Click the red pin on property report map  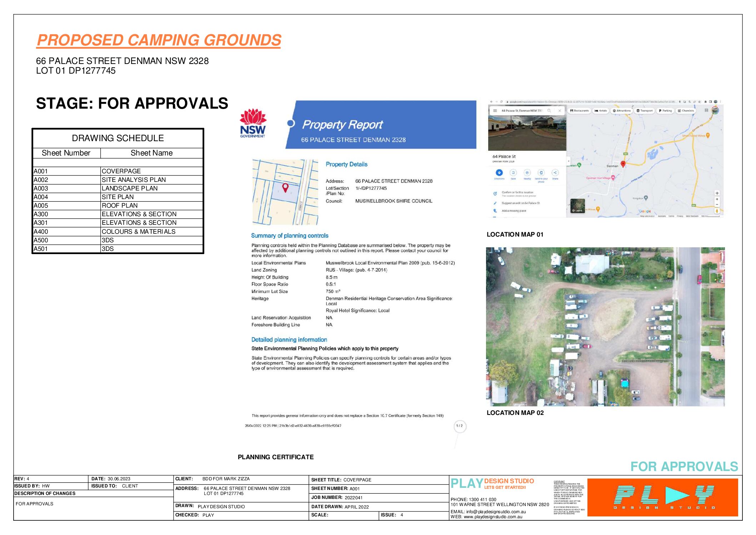[x=285, y=188]
